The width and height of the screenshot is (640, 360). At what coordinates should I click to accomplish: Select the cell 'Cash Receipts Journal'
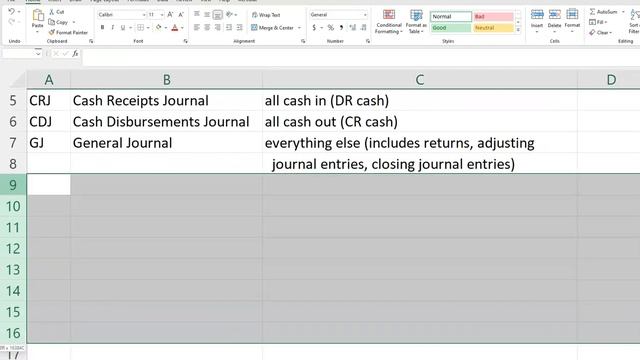[x=166, y=100]
